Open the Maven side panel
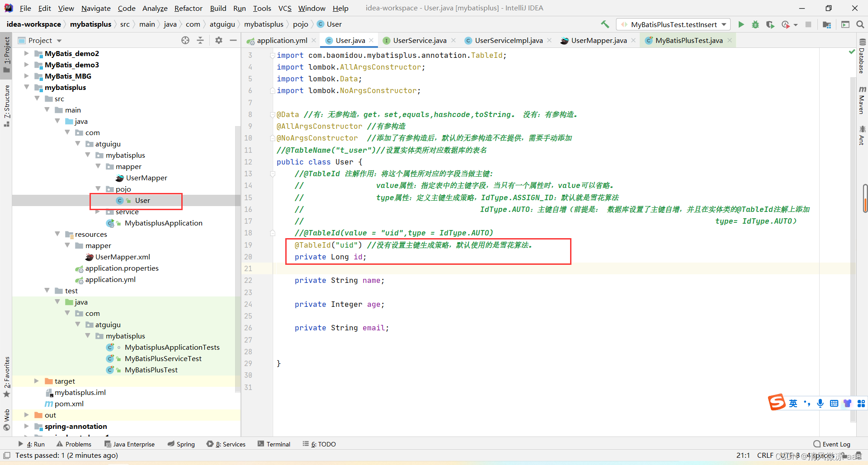This screenshot has width=868, height=465. [862, 100]
